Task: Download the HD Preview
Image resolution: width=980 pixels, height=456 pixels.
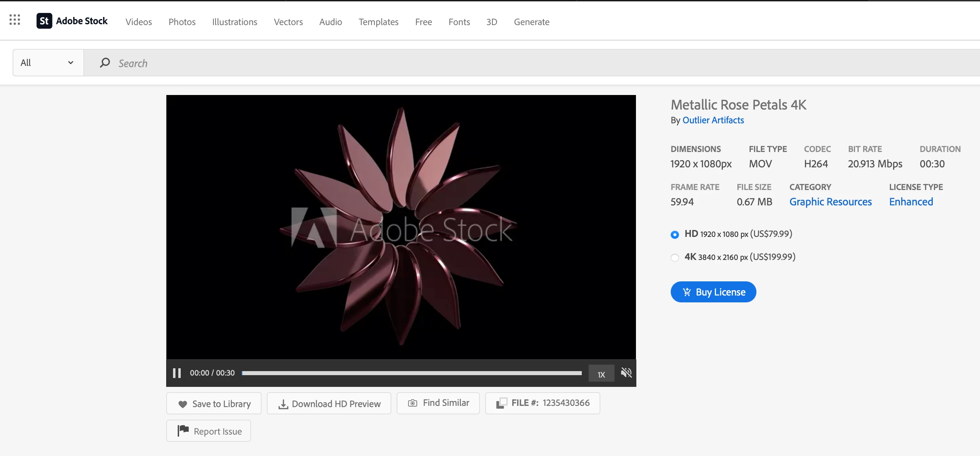Action: pos(329,404)
